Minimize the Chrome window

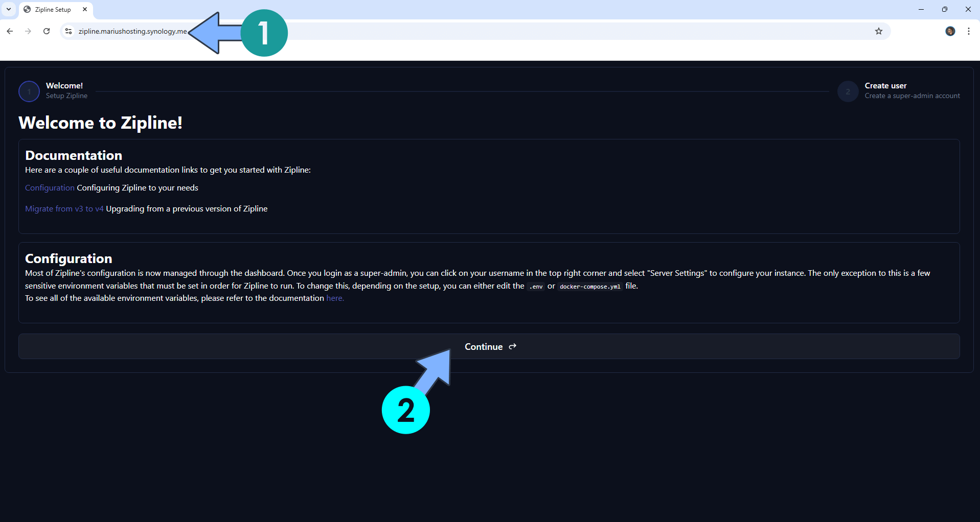pyautogui.click(x=921, y=9)
